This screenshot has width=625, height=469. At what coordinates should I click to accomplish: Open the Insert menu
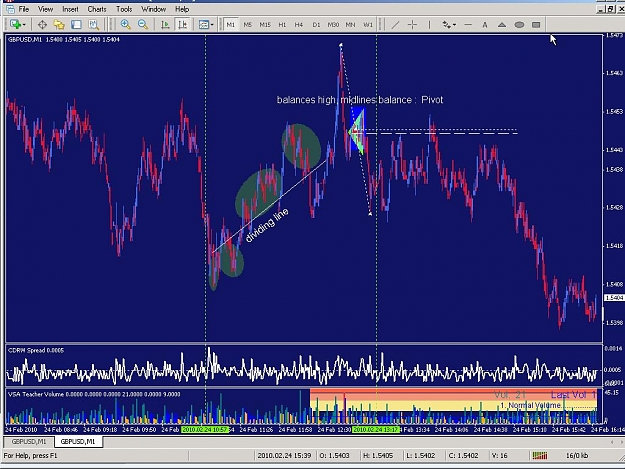click(70, 9)
